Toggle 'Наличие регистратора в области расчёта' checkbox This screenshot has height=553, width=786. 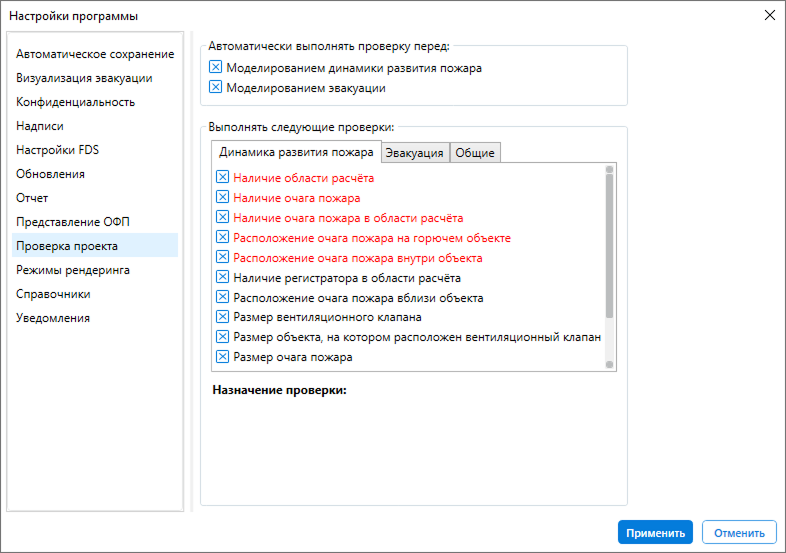point(223,277)
